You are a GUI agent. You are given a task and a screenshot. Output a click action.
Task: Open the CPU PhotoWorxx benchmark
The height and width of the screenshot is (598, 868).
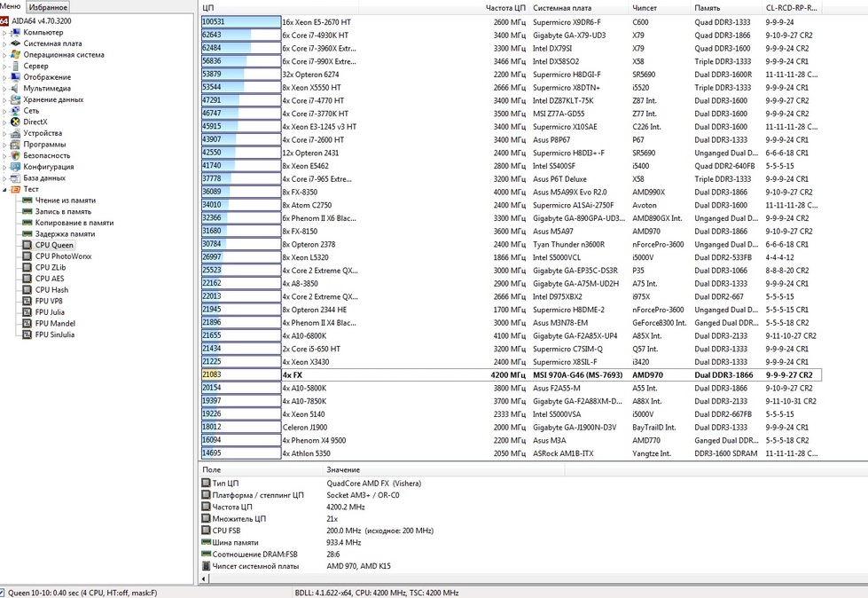pyautogui.click(x=63, y=256)
